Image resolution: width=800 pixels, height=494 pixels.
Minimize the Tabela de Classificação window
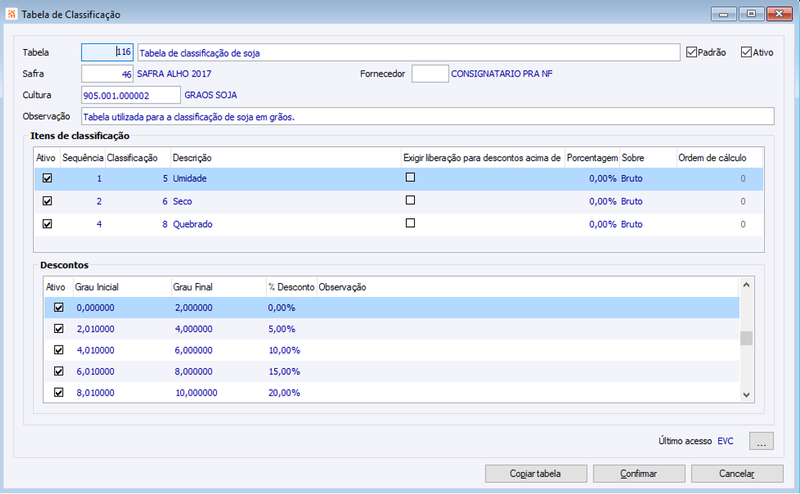point(723,14)
